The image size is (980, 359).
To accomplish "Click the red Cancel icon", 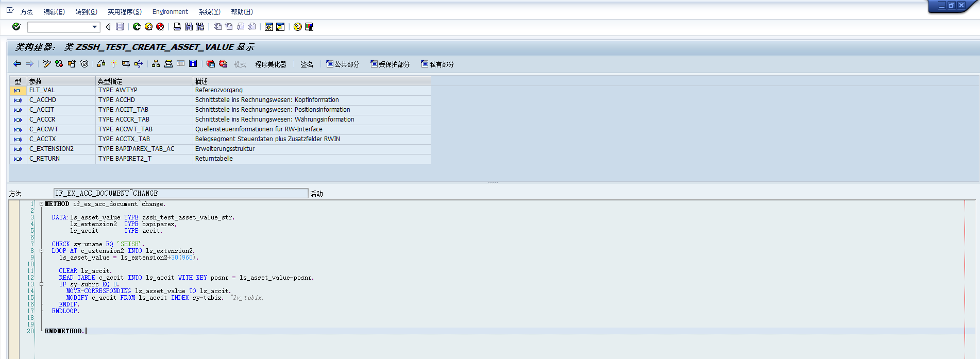I will (160, 27).
